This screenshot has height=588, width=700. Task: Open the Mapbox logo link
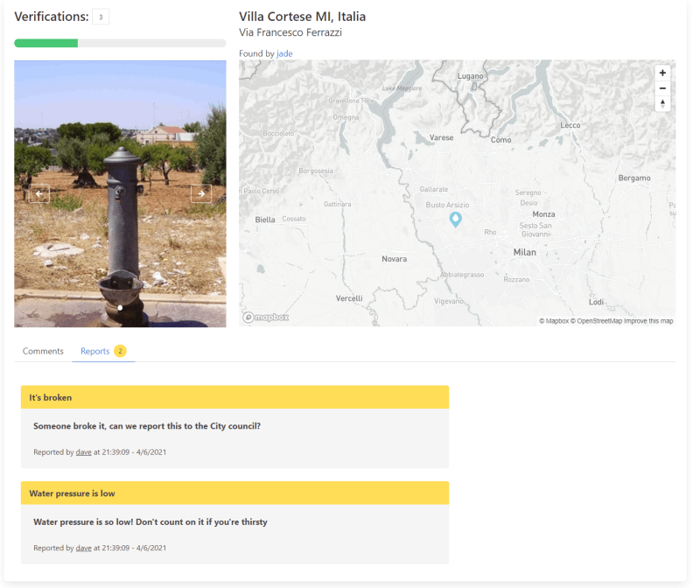click(266, 317)
